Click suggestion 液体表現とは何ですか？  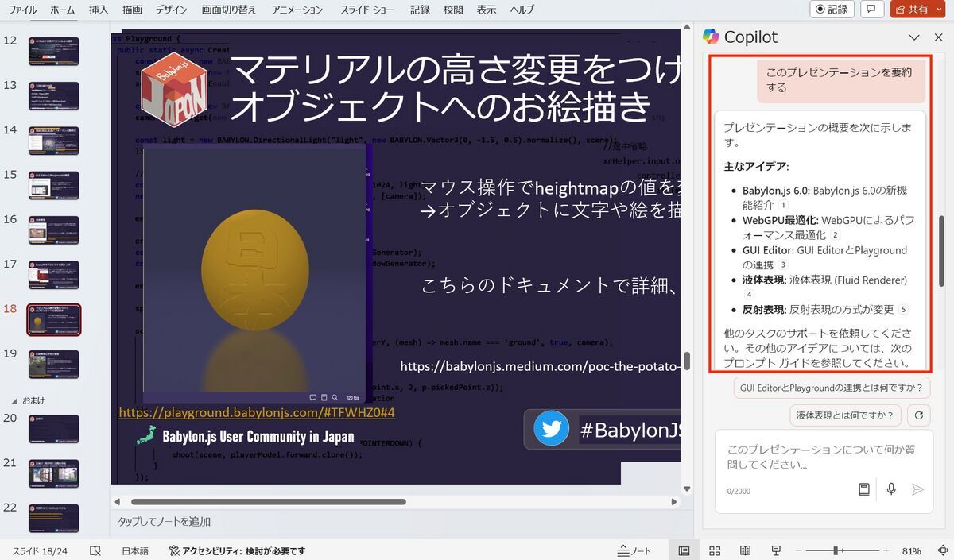pyautogui.click(x=846, y=415)
